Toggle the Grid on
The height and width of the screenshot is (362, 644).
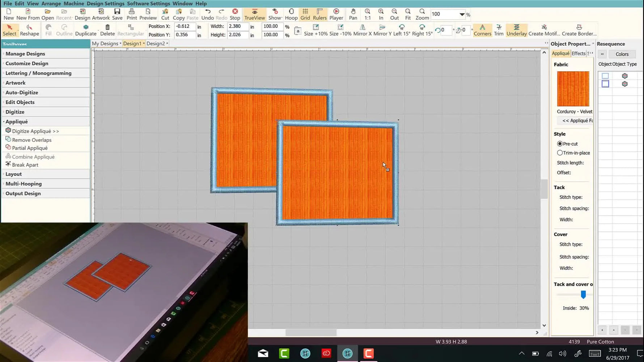pos(305,14)
